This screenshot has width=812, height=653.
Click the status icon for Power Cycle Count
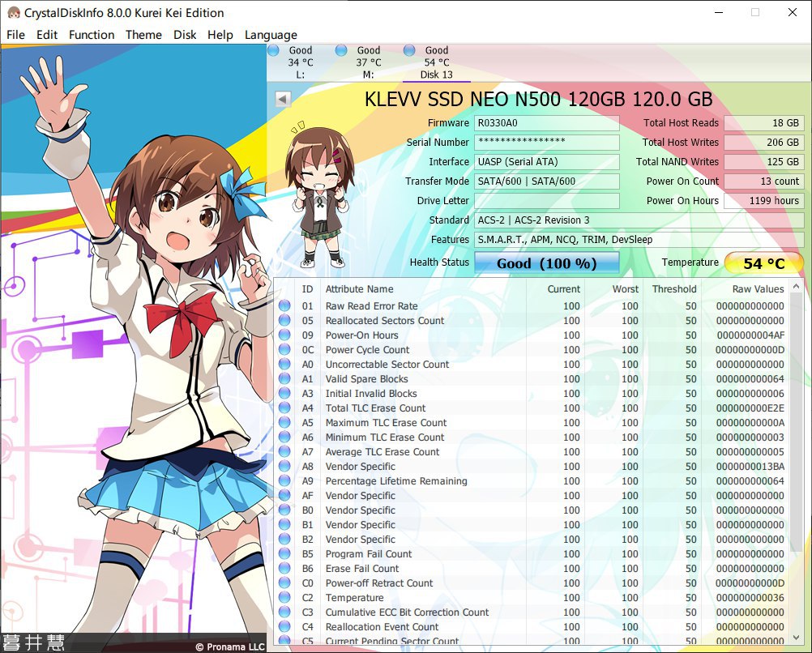click(284, 349)
